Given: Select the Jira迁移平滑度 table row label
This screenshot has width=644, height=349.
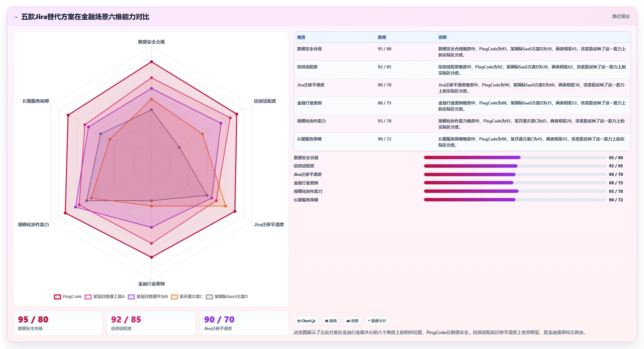Looking at the screenshot, I should 311,85.
